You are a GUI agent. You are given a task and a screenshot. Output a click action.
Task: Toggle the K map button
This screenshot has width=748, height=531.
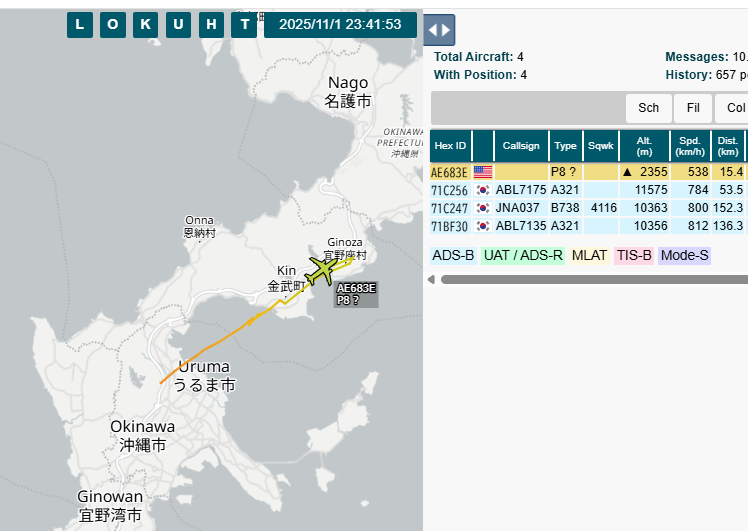pos(145,24)
